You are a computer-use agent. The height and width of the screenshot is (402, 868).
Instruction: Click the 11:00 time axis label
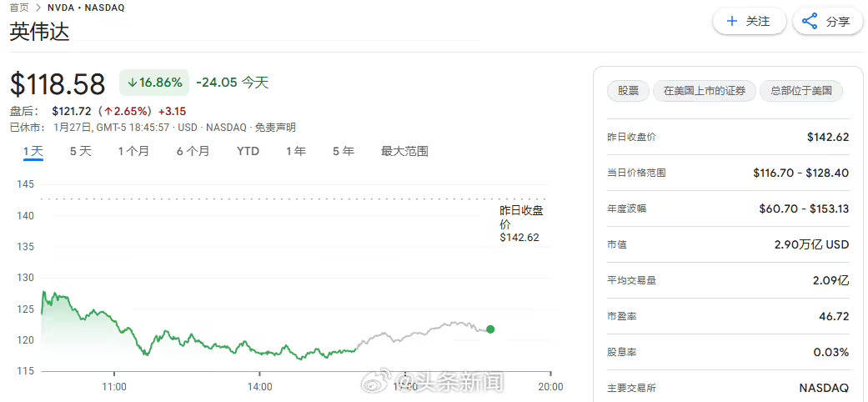(114, 386)
